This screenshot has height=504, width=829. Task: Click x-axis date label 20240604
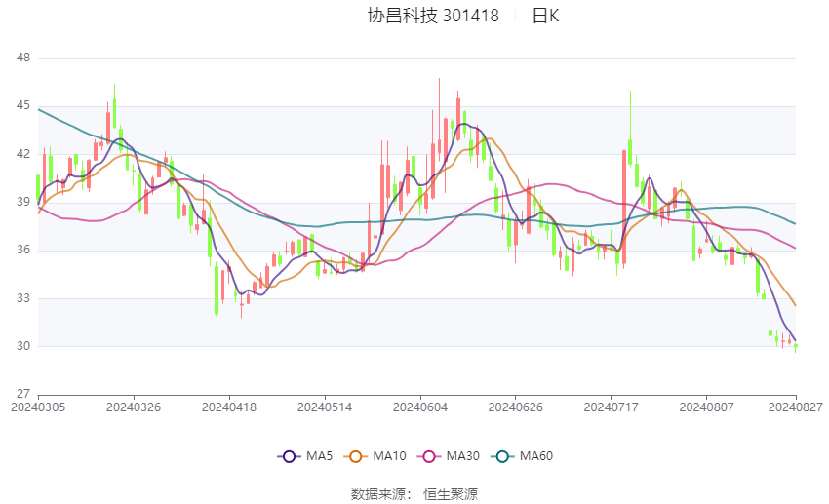(420, 407)
